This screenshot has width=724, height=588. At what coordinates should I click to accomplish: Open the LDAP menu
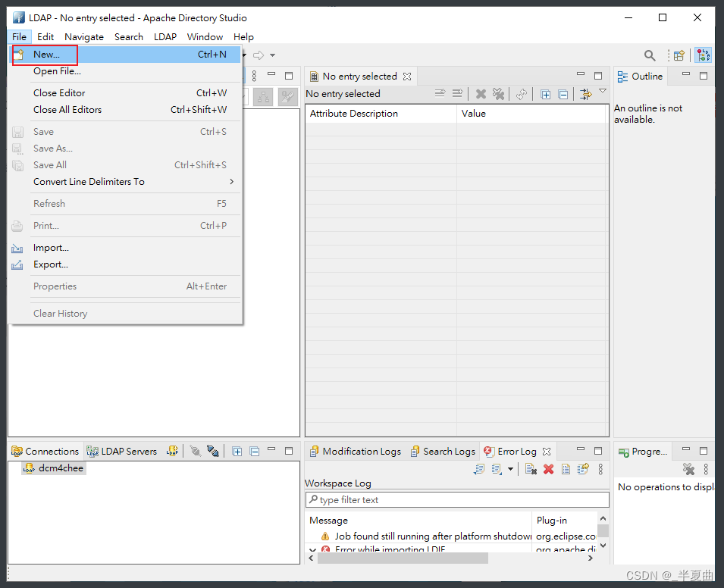click(x=165, y=37)
